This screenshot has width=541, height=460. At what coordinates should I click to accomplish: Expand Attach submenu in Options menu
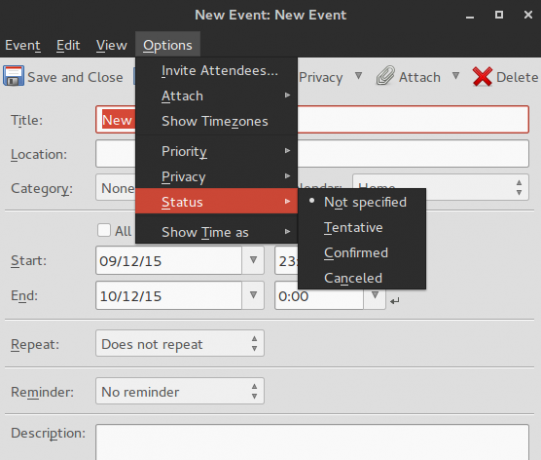(216, 96)
